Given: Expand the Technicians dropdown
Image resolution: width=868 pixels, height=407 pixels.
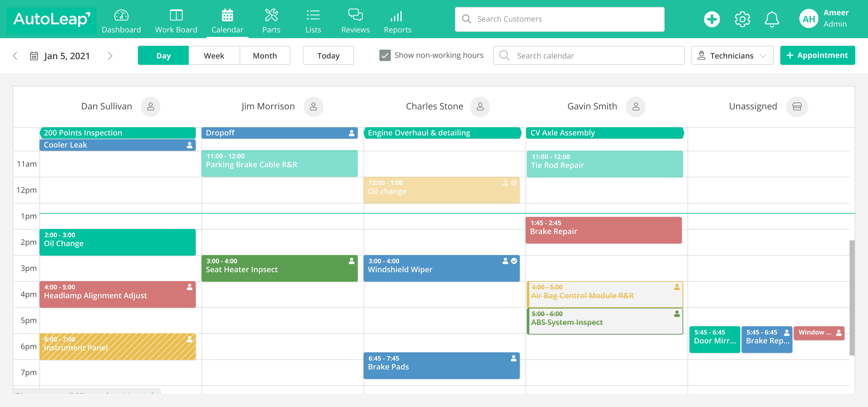Looking at the screenshot, I should 732,56.
